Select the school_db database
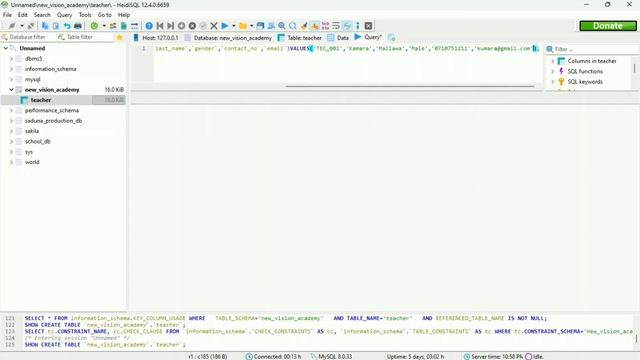The height and width of the screenshot is (360, 640). pyautogui.click(x=38, y=141)
